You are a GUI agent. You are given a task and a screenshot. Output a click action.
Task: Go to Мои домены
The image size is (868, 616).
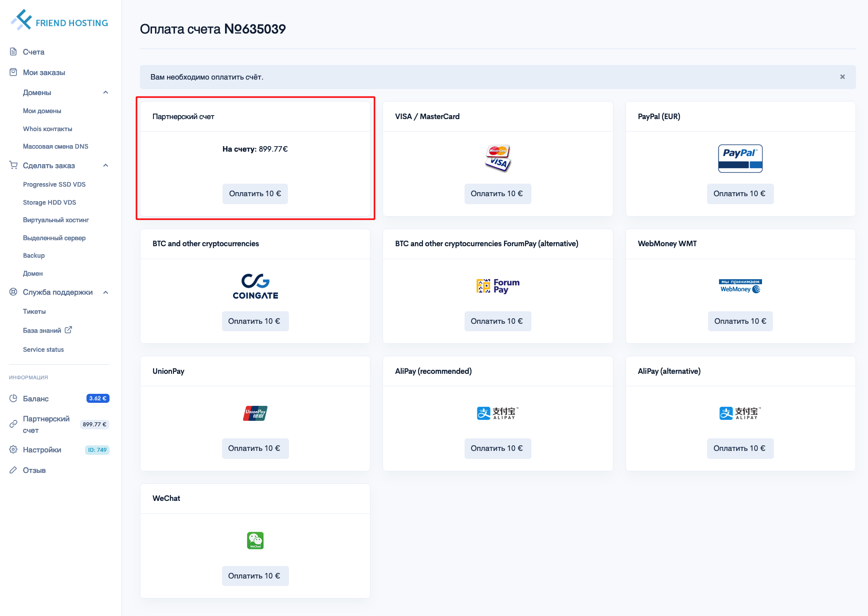[42, 111]
